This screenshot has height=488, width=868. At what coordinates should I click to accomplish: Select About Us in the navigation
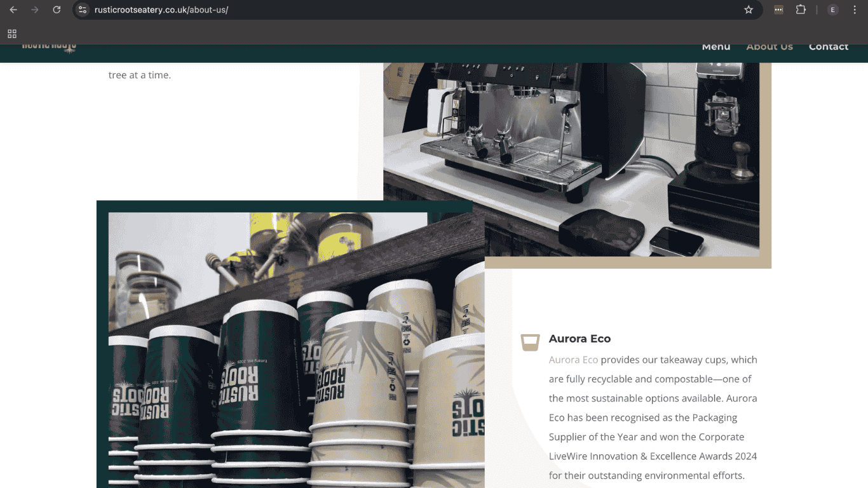[x=769, y=46]
